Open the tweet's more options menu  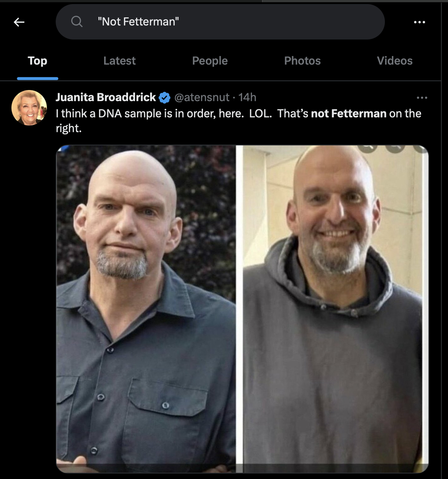tap(422, 98)
